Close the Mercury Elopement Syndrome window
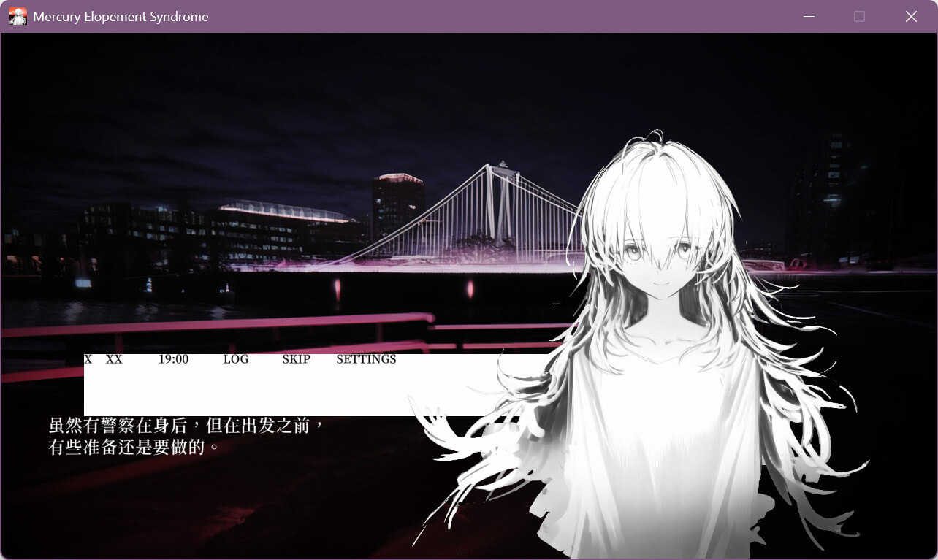The width and height of the screenshot is (938, 560). point(911,16)
